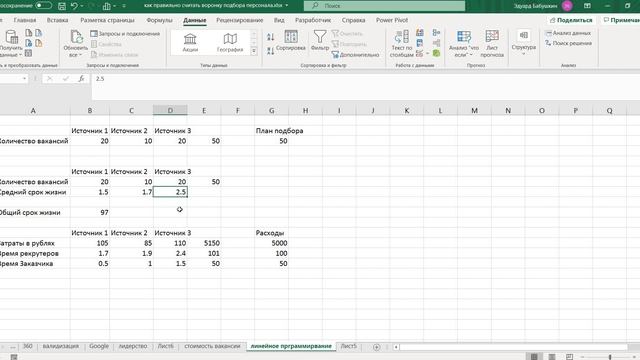Select column G header
Screen dimensions: 640x360
[x=271, y=110]
